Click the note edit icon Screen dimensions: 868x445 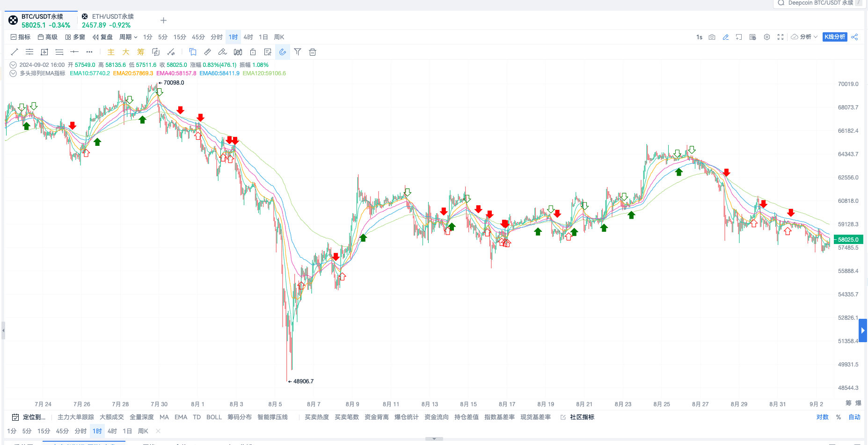tap(268, 52)
